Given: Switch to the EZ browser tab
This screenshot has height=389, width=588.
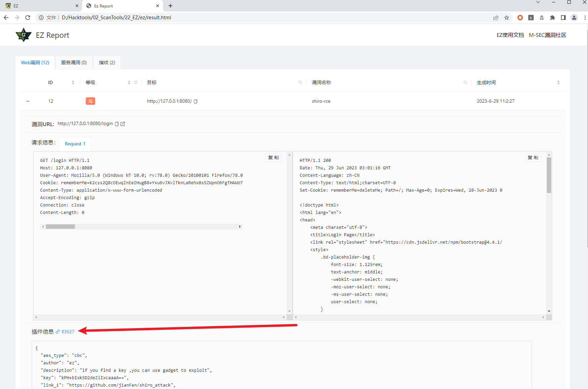Looking at the screenshot, I should click(x=41, y=6).
